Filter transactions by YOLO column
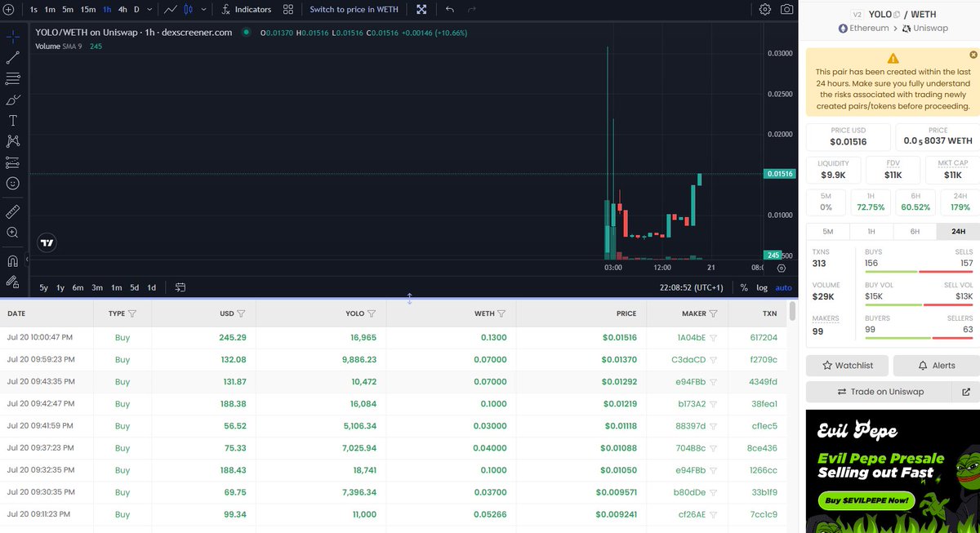This screenshot has height=533, width=980. pos(372,313)
